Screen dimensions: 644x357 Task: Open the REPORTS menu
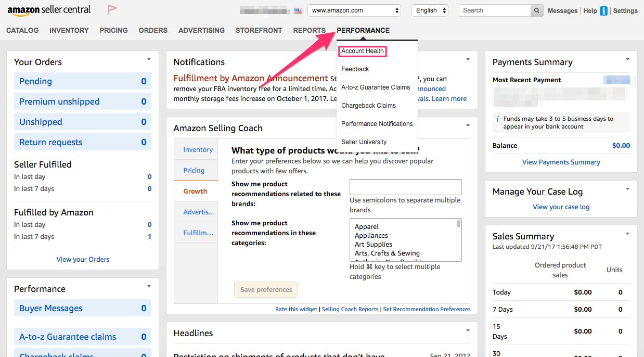click(310, 30)
